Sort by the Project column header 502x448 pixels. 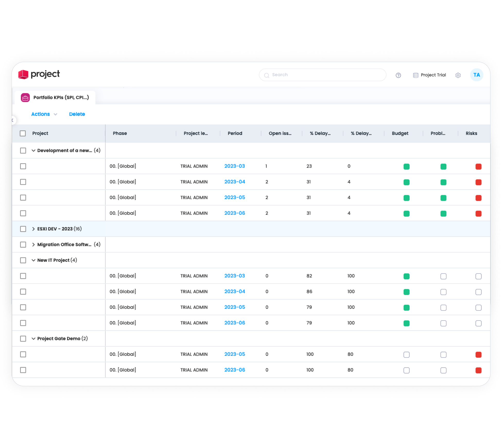40,133
